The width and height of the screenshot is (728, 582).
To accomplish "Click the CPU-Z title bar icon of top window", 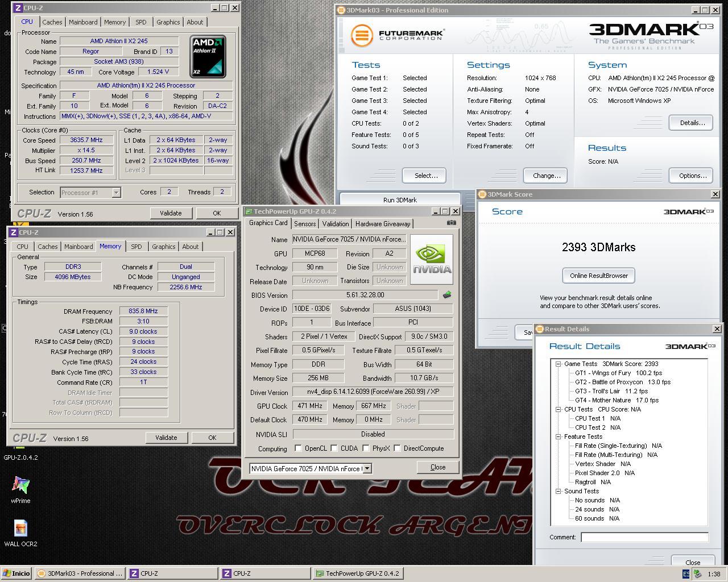I will click(18, 8).
